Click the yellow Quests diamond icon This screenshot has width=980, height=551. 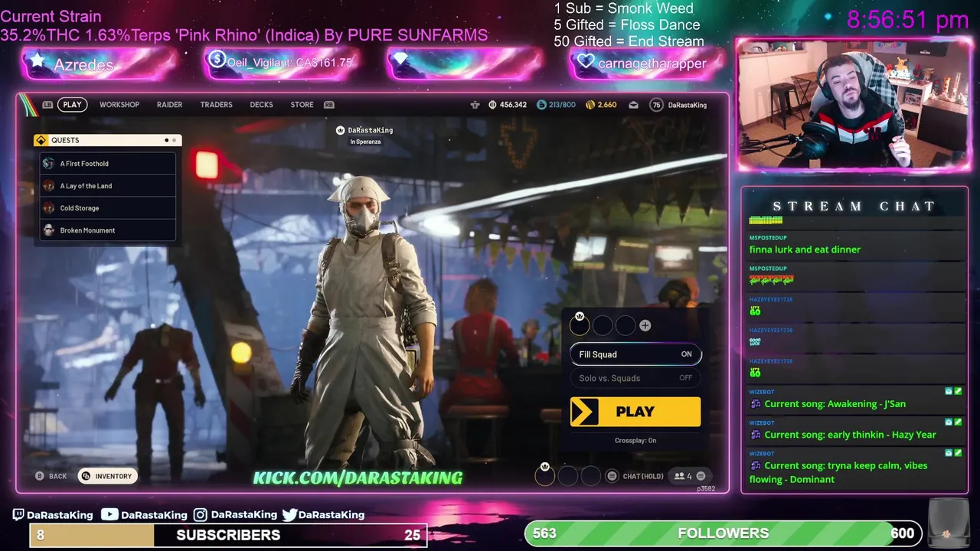41,140
